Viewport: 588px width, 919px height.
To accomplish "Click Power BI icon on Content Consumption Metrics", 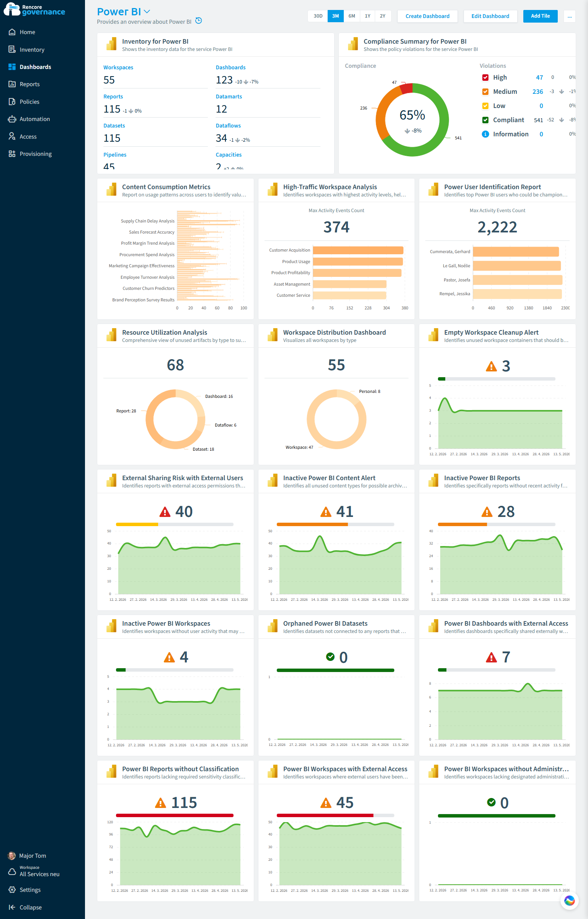I will coord(111,190).
